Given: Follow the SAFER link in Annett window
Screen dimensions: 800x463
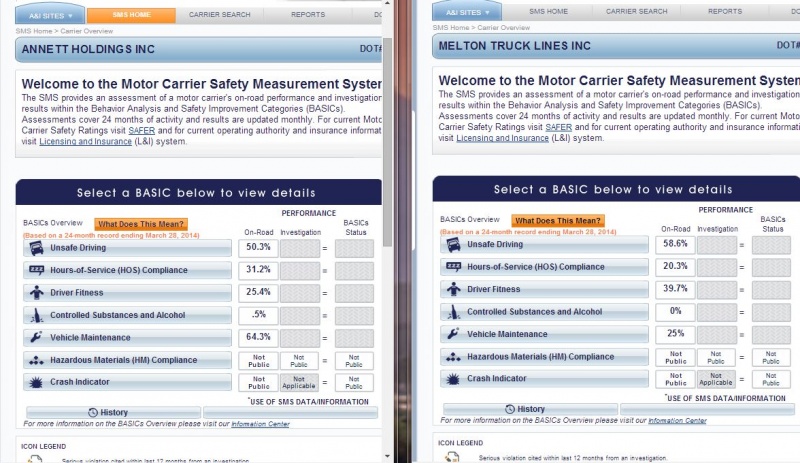Looking at the screenshot, I should 141,131.
